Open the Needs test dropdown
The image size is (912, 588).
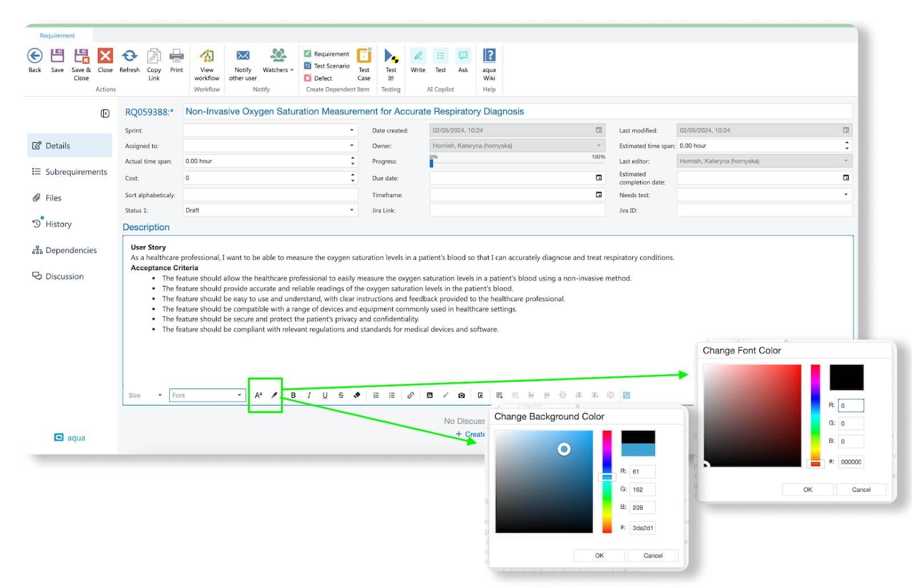[846, 195]
